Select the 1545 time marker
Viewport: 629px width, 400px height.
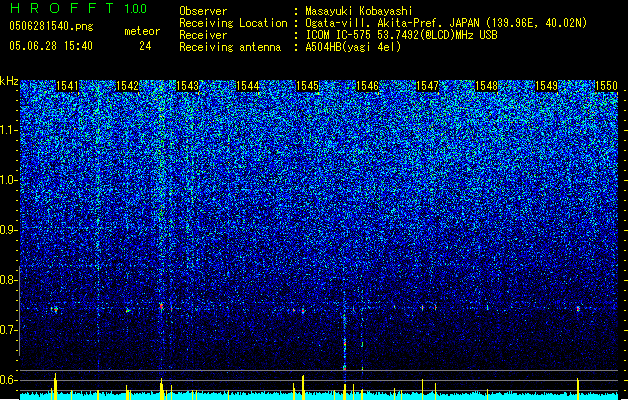coord(307,86)
